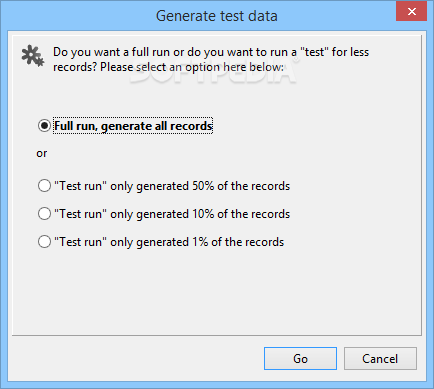This screenshot has height=389, width=434.
Task: Click the empty panel area below the 1% option
Action: click(217, 292)
